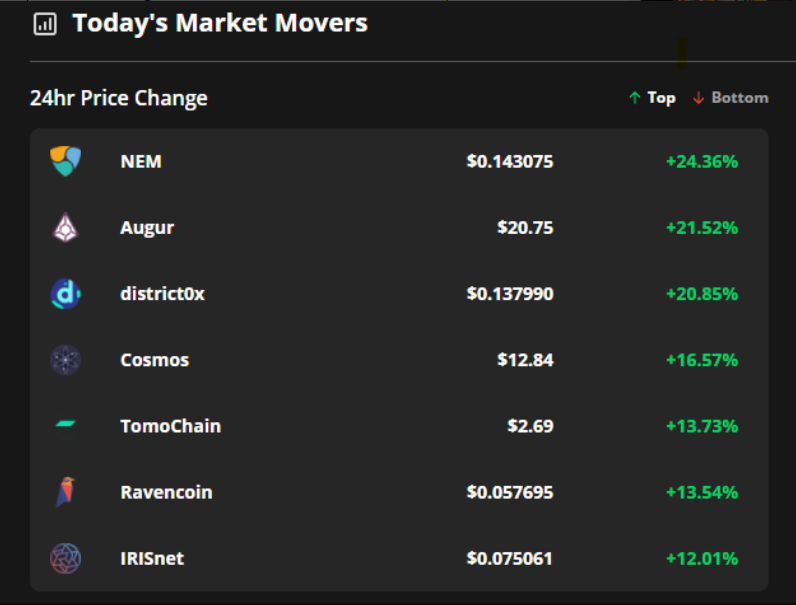Select the Ravencoin name link
The image size is (796, 605).
click(167, 492)
